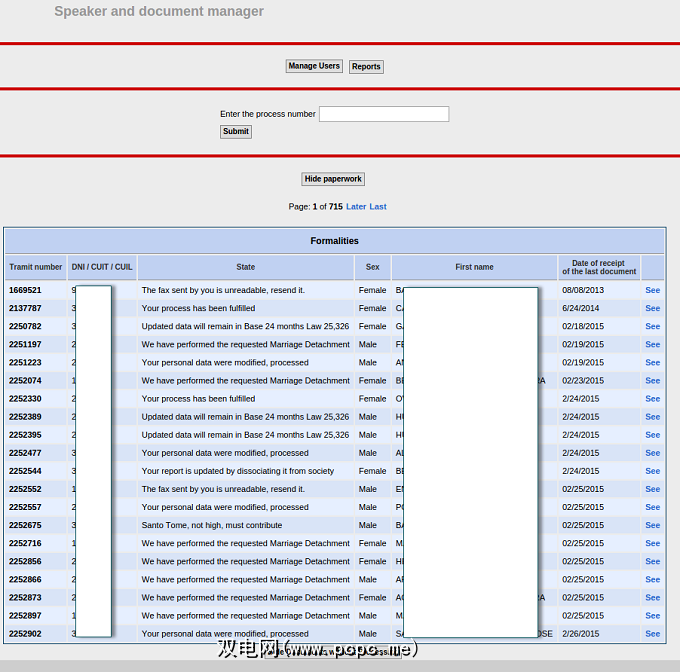Focus the process number input field
Screen dimensions: 680x672
[x=383, y=114]
